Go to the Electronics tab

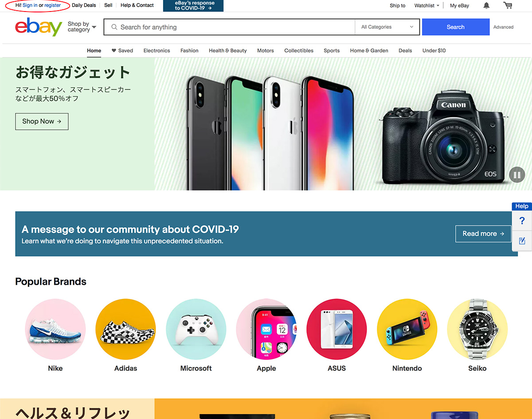[156, 50]
